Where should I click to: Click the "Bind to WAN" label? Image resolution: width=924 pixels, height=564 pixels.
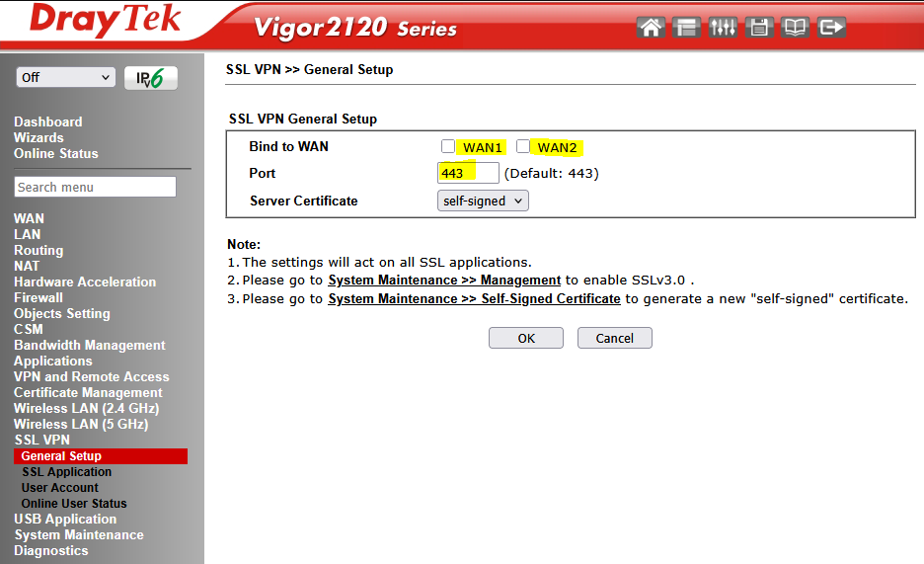click(288, 147)
